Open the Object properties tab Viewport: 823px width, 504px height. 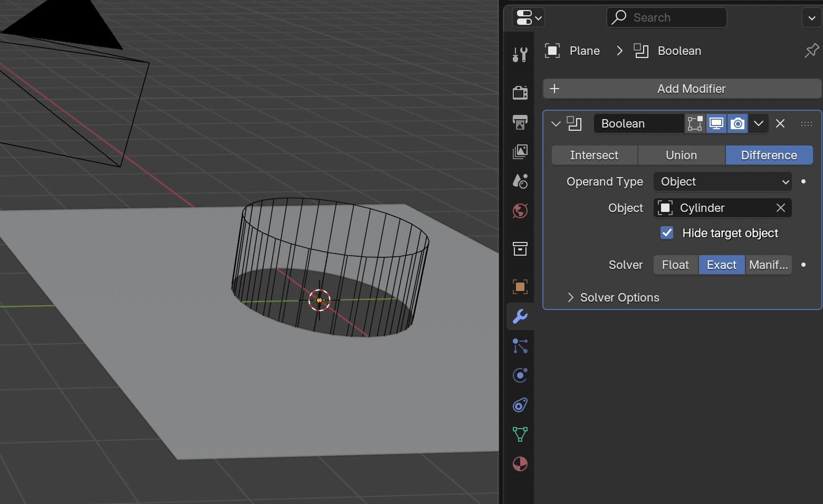click(x=520, y=287)
